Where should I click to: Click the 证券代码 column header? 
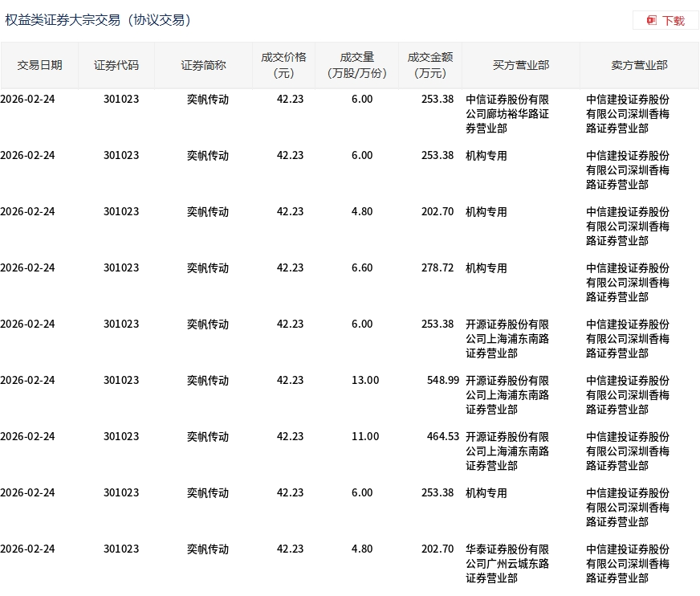coord(116,65)
